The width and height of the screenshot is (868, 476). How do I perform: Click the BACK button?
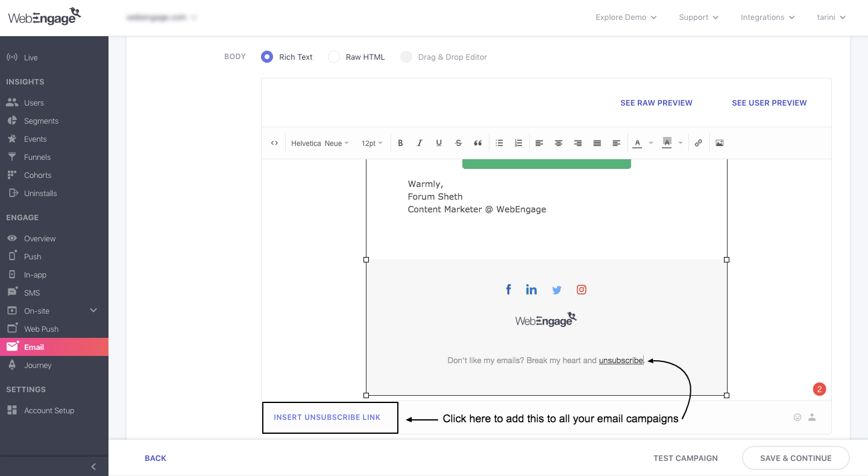(x=156, y=458)
